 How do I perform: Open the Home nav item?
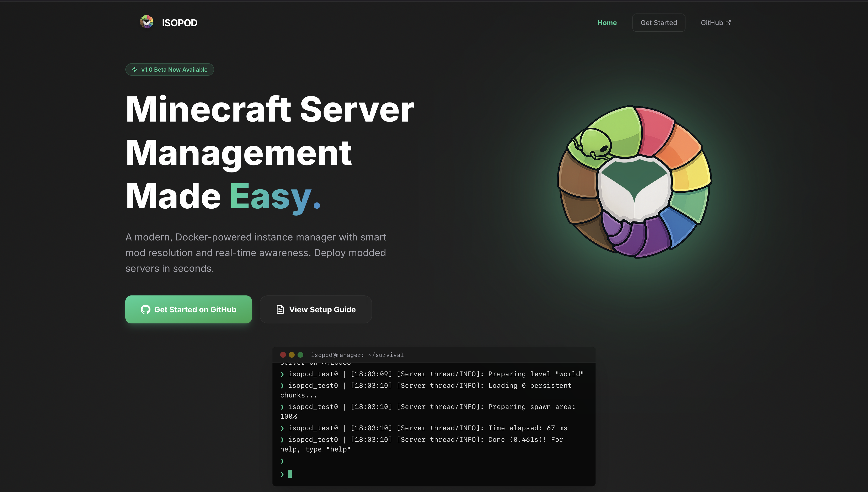click(607, 23)
